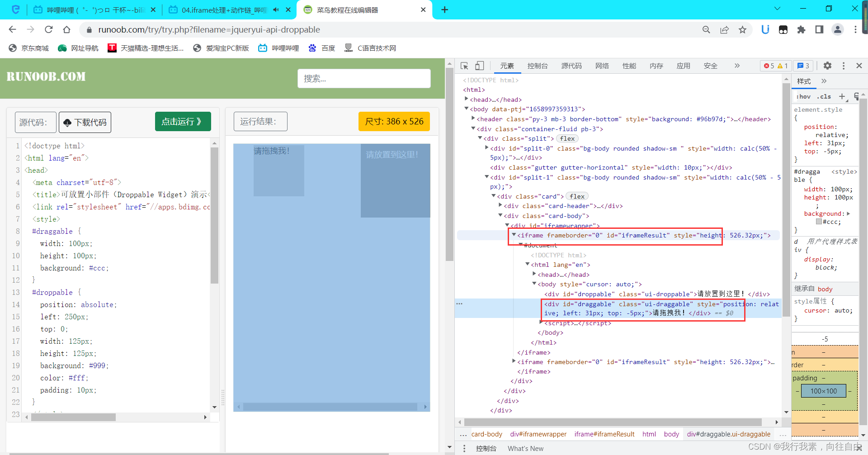Select breadcrumb div#draggable.ui-draggable
This screenshot has height=455, width=868.
[x=729, y=434]
